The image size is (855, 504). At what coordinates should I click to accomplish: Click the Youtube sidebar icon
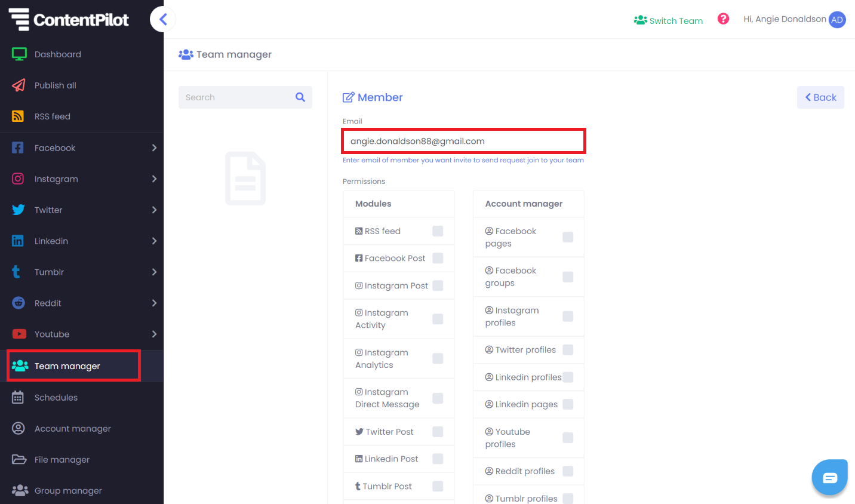[19, 334]
